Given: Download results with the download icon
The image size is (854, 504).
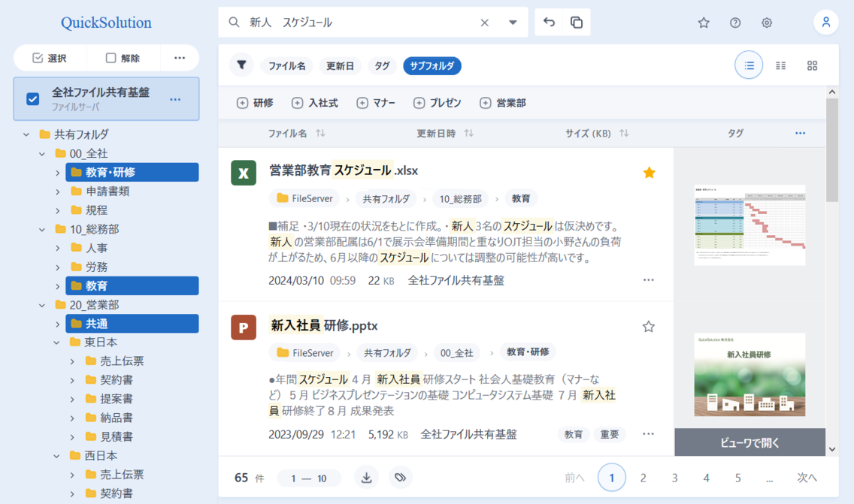Looking at the screenshot, I should click(x=366, y=477).
